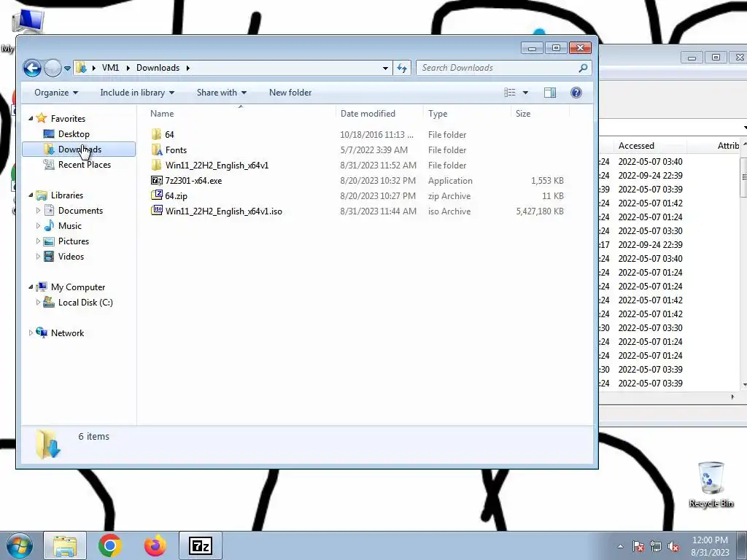The width and height of the screenshot is (747, 560).
Task: Select the Win11_22H2_English_x64v1 folder
Action: (x=217, y=166)
